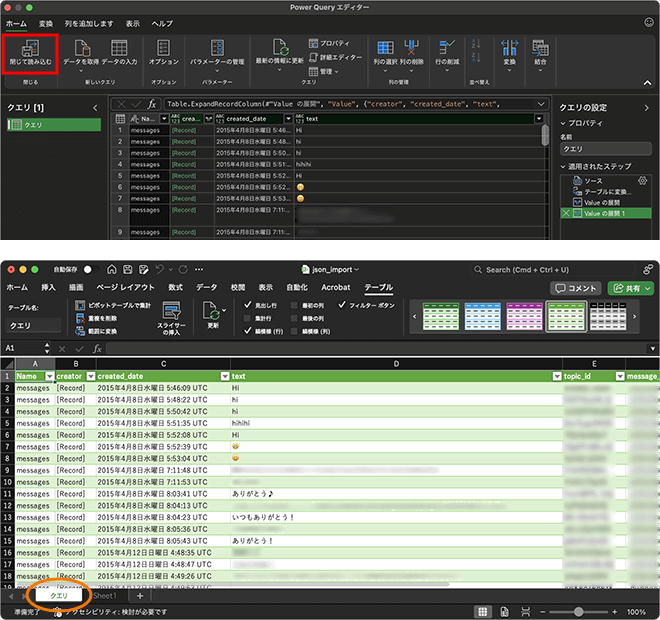Open the topic_id filter dropdown
This screenshot has width=660, height=620.
(620, 376)
